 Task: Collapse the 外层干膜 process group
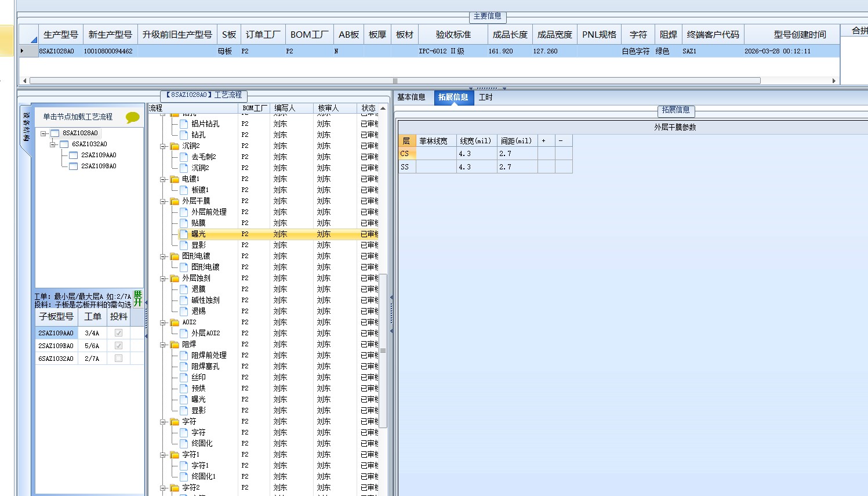click(x=164, y=201)
